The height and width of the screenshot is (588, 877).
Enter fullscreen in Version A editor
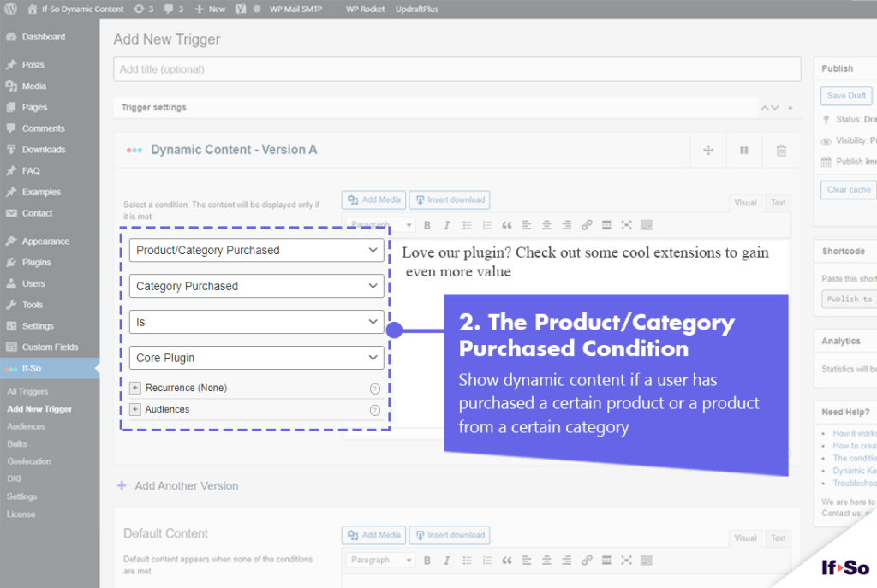coord(626,225)
